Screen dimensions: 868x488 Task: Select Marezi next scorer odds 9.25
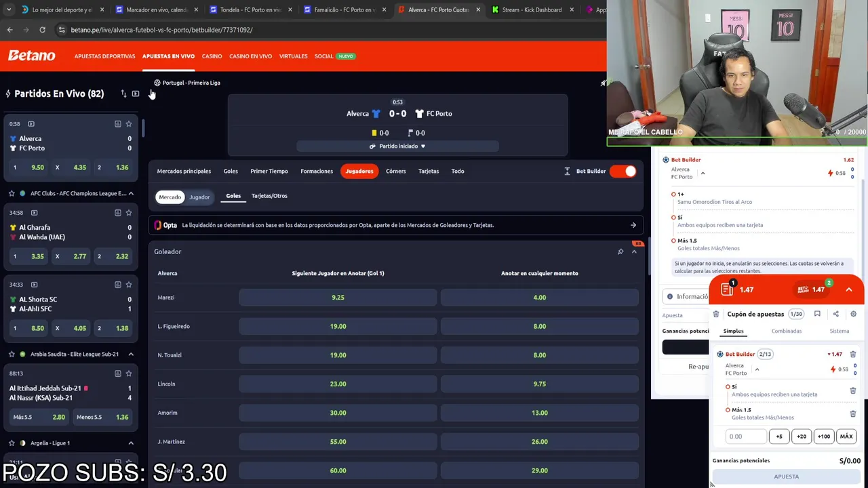pos(338,298)
